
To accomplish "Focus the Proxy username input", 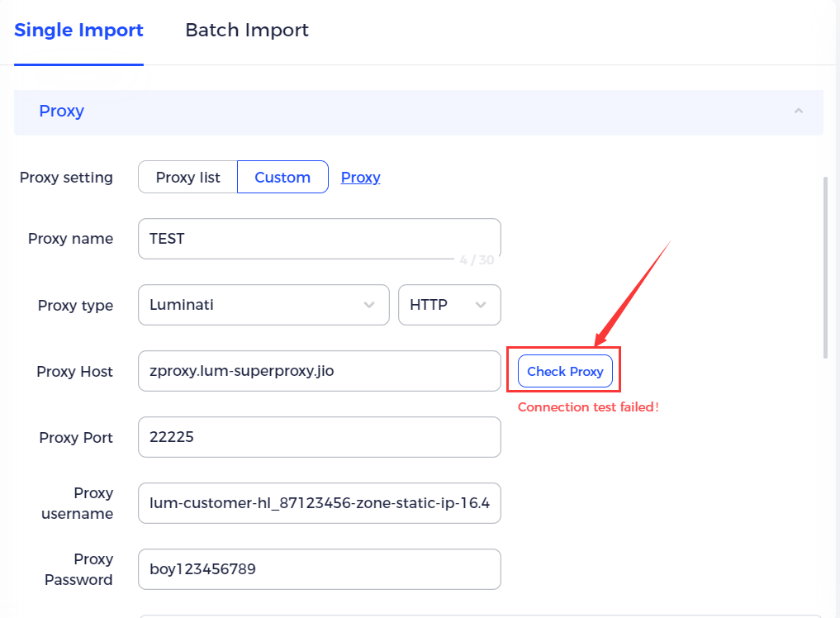I will point(320,503).
